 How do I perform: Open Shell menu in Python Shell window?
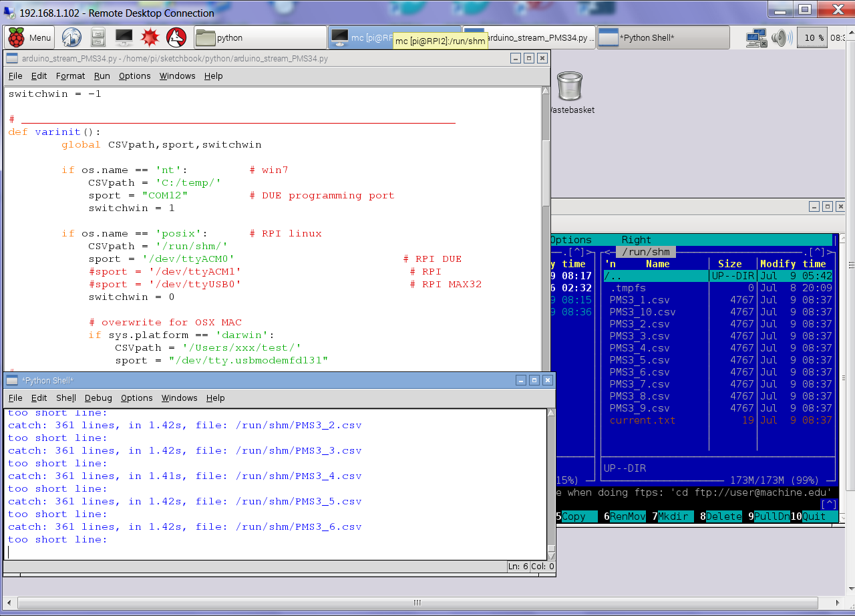(x=65, y=398)
